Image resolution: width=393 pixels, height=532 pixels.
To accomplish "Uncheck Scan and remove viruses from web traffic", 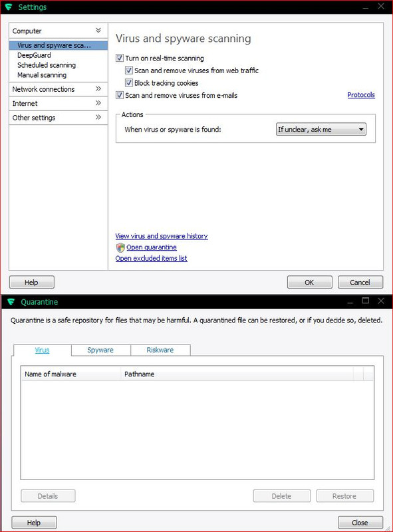I will tap(128, 70).
